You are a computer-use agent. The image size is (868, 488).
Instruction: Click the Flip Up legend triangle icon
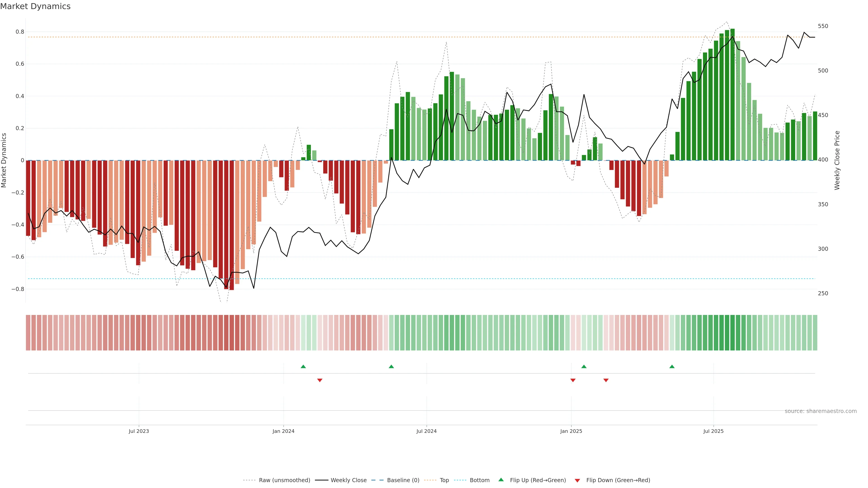501,480
